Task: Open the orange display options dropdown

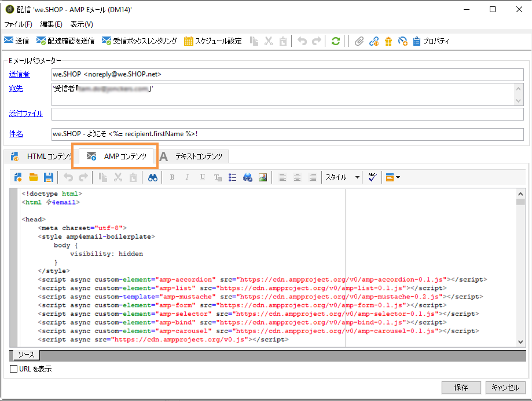Action: [x=392, y=177]
